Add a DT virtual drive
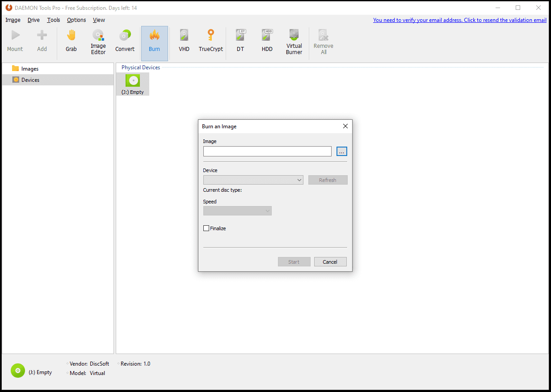551x392 pixels. click(240, 41)
